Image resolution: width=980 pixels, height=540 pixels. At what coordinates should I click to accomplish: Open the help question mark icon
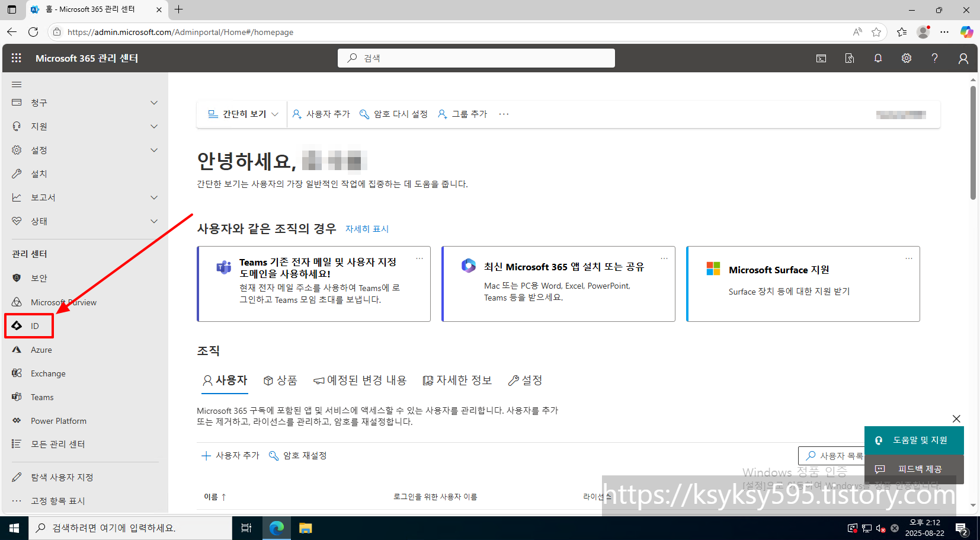coord(935,58)
